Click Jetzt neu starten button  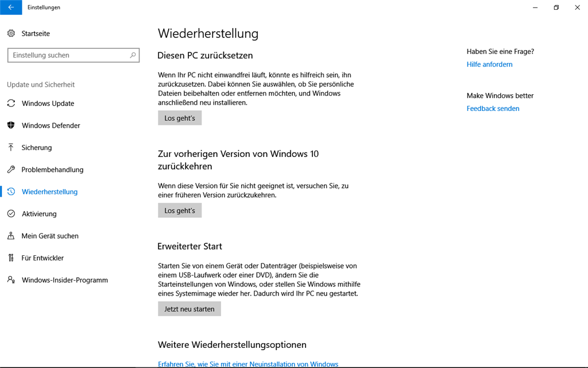pyautogui.click(x=189, y=309)
